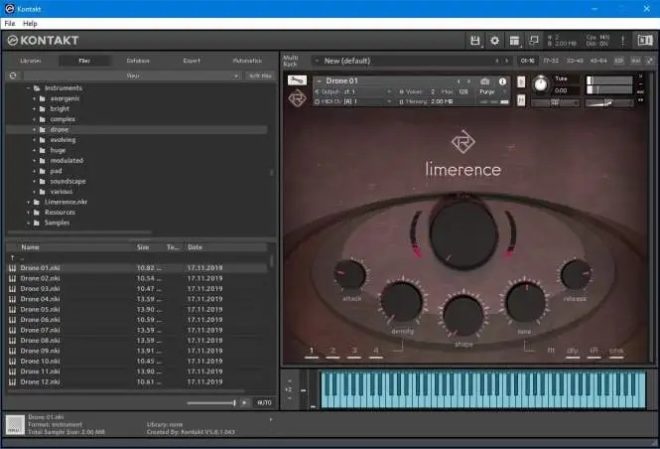Click Drone 01 camera snapshot icon
660x449 pixels.
[x=485, y=81]
